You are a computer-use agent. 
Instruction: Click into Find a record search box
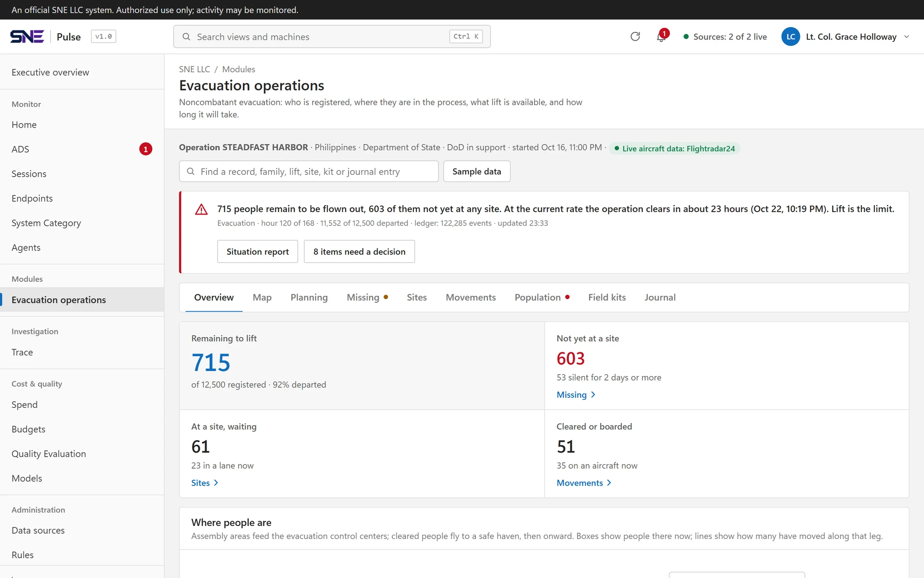309,171
